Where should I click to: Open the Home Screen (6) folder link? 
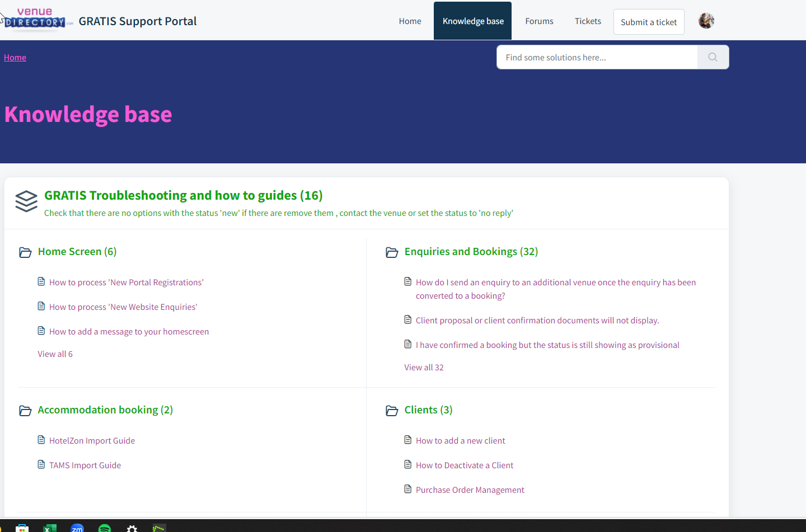click(x=77, y=252)
